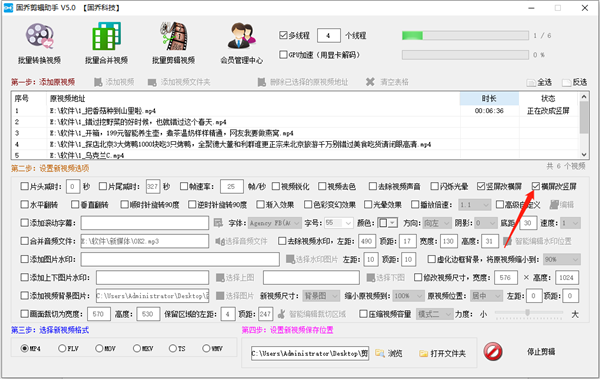
Task: Open 速度 dropdown showing 1
Action: pos(570,223)
